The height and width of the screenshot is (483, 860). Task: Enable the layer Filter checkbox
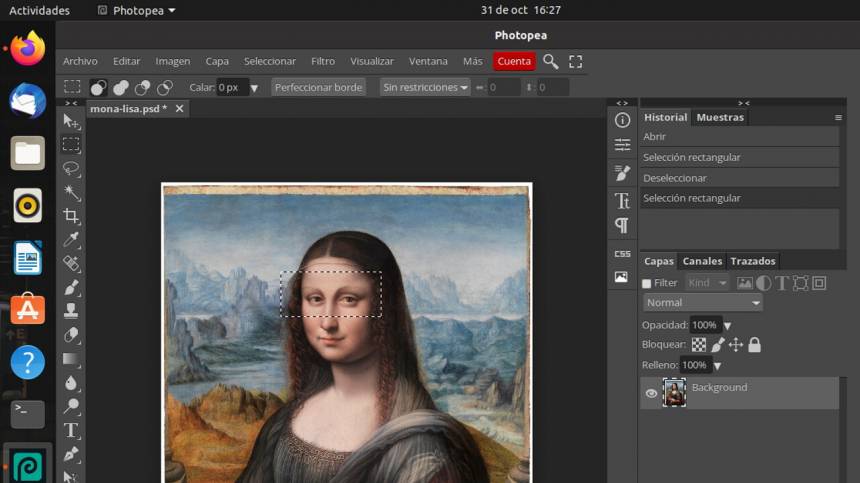647,283
